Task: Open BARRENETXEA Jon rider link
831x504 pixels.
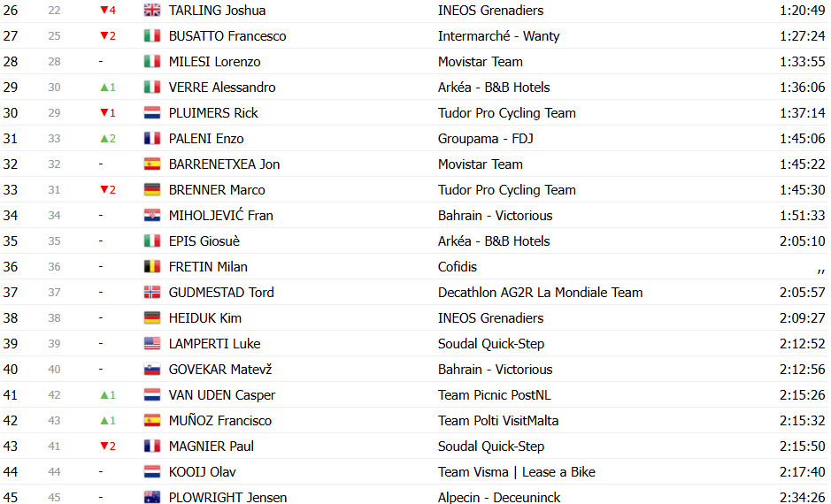Action: [x=224, y=164]
